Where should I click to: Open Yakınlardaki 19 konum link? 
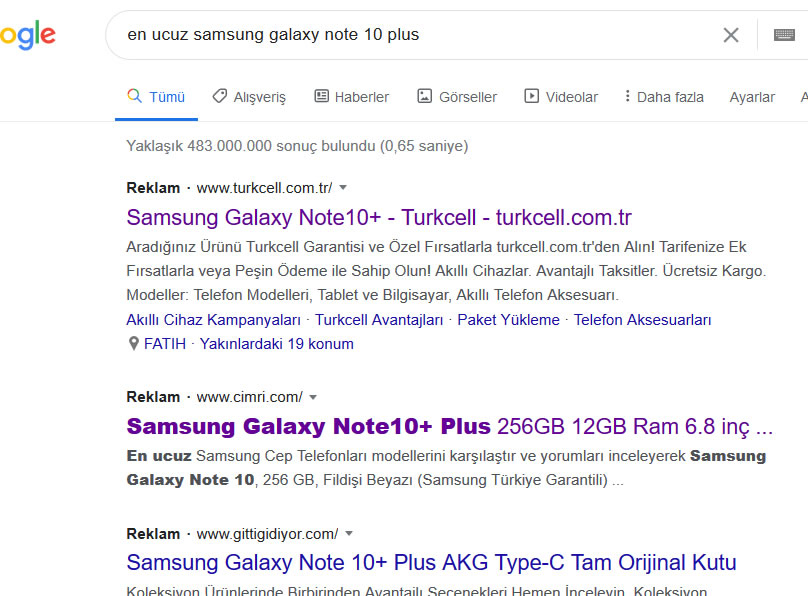(276, 344)
